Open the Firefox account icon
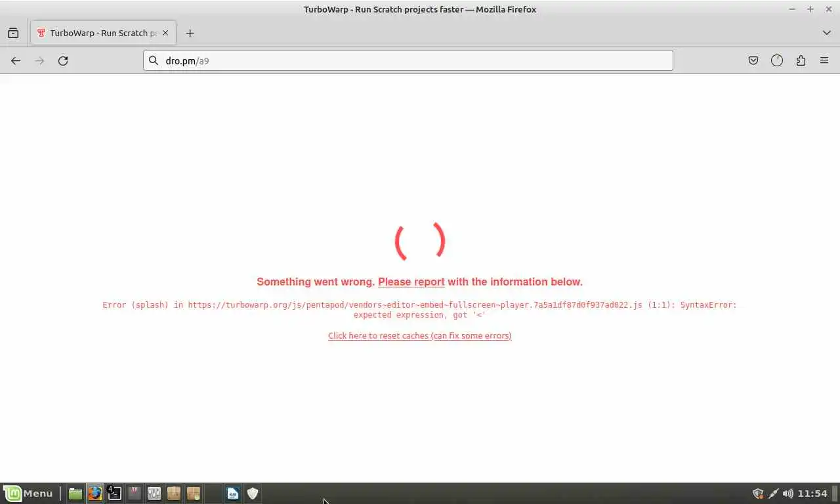 click(x=777, y=60)
